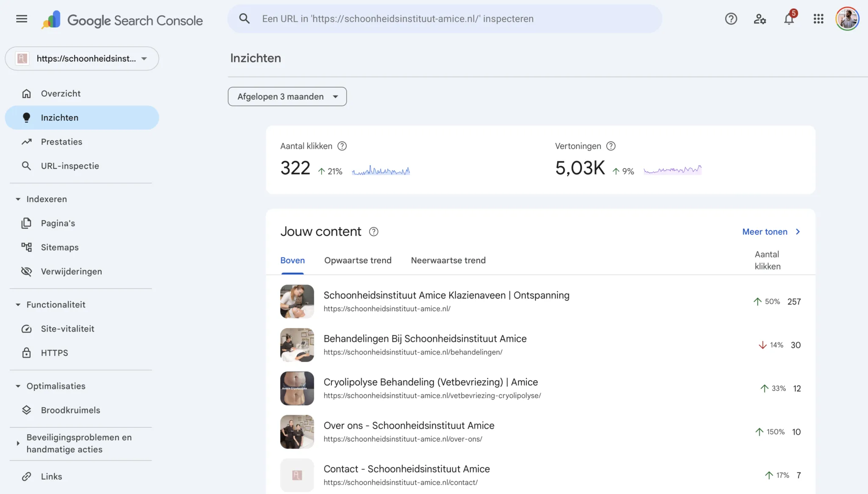
Task: Show info for Aantal klikken metric
Action: [x=342, y=146]
